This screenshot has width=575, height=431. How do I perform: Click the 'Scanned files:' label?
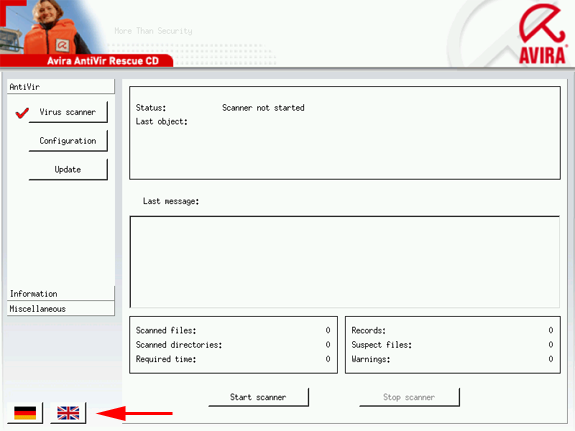click(x=166, y=330)
